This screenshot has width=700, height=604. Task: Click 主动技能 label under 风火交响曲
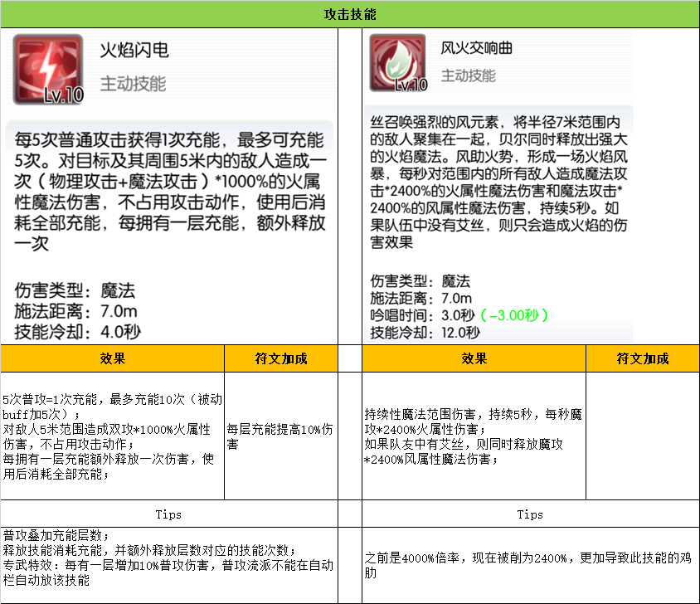pyautogui.click(x=469, y=75)
